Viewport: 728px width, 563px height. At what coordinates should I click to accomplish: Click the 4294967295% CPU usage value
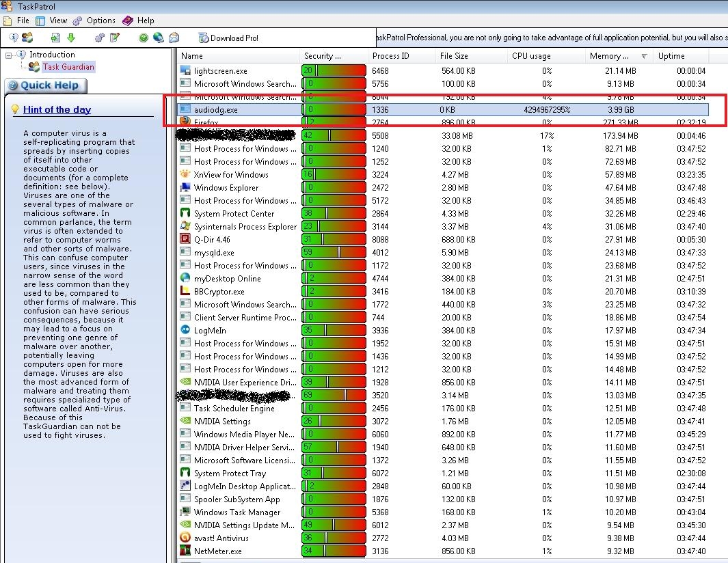[546, 110]
